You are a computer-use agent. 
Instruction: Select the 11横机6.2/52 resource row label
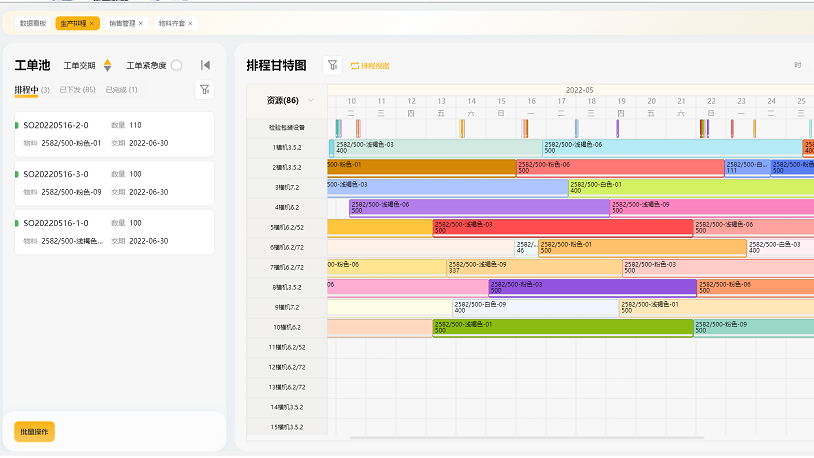point(287,347)
